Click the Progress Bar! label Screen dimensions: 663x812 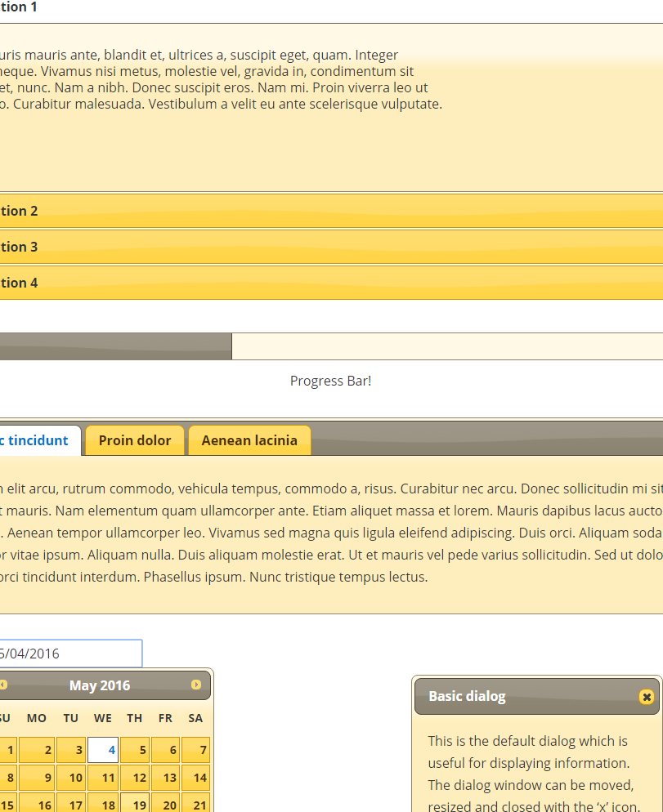[331, 381]
